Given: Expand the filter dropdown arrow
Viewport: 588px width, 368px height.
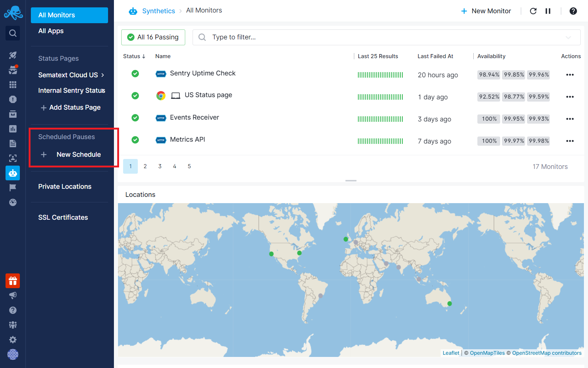Looking at the screenshot, I should pyautogui.click(x=568, y=37).
